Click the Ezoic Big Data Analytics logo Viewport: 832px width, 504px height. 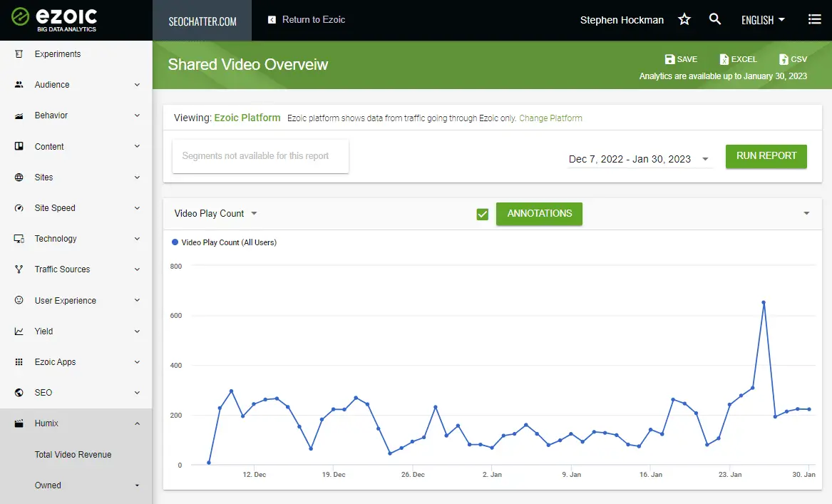click(54, 20)
